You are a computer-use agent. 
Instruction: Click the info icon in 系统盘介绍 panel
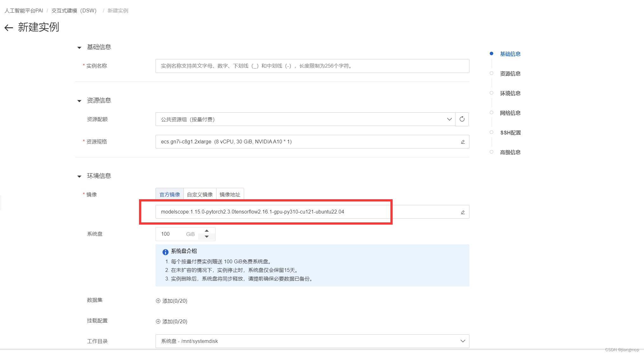point(165,252)
